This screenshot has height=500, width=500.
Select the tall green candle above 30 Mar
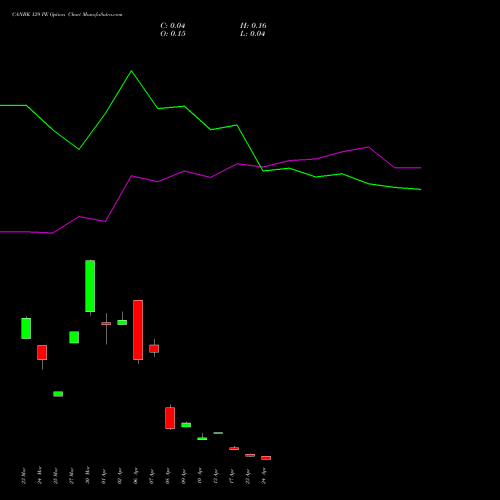90,286
